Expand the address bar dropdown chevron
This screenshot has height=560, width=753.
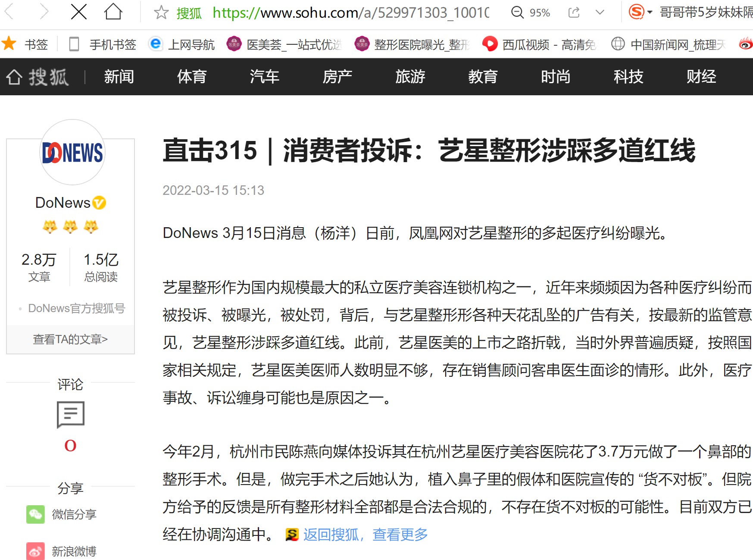600,13
